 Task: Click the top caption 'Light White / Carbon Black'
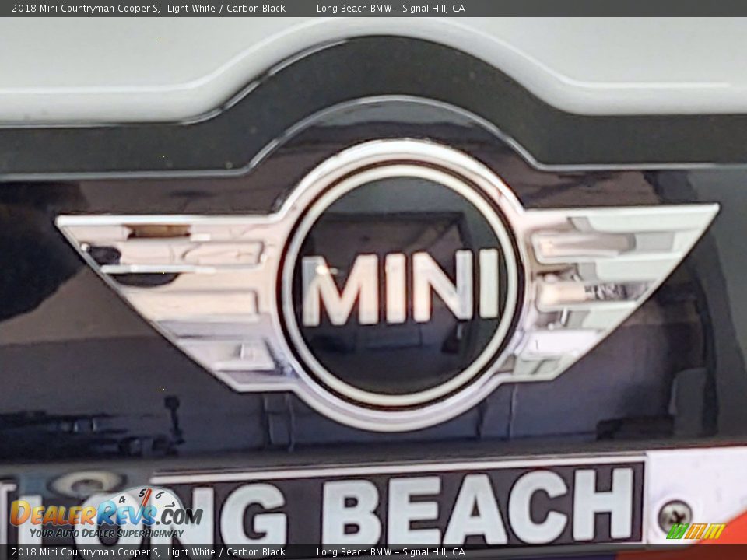[x=226, y=8]
